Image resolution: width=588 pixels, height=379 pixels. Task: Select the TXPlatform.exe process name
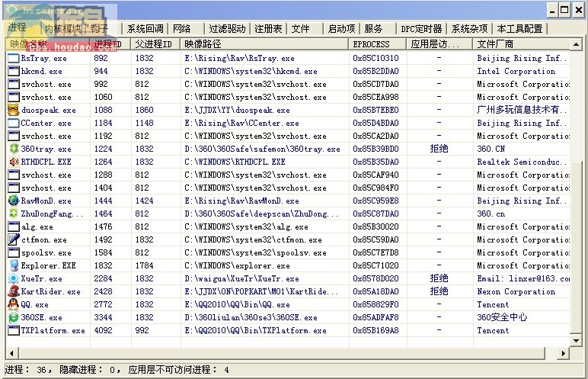pos(53,330)
